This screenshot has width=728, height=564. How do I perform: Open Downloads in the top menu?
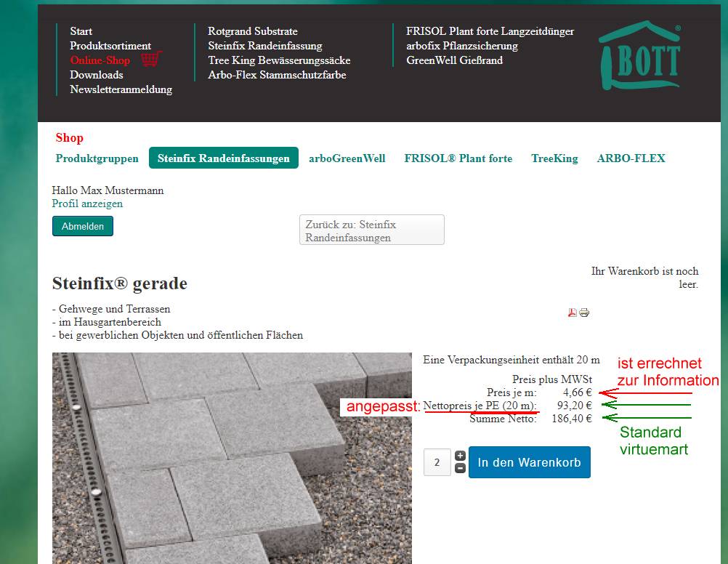click(96, 75)
